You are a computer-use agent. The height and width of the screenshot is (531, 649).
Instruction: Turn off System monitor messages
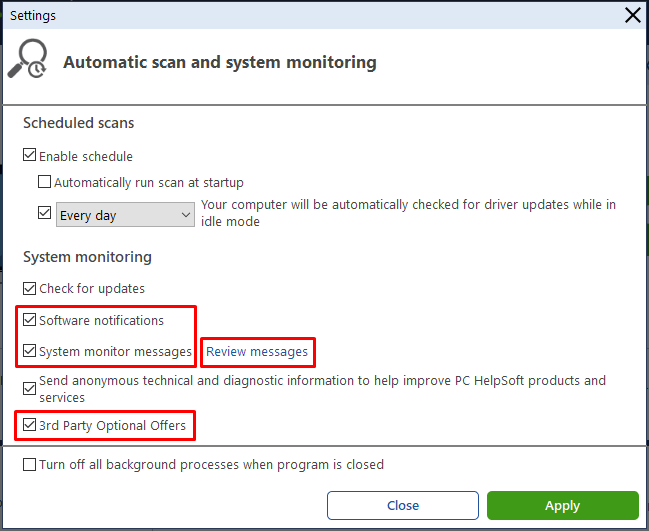(29, 351)
